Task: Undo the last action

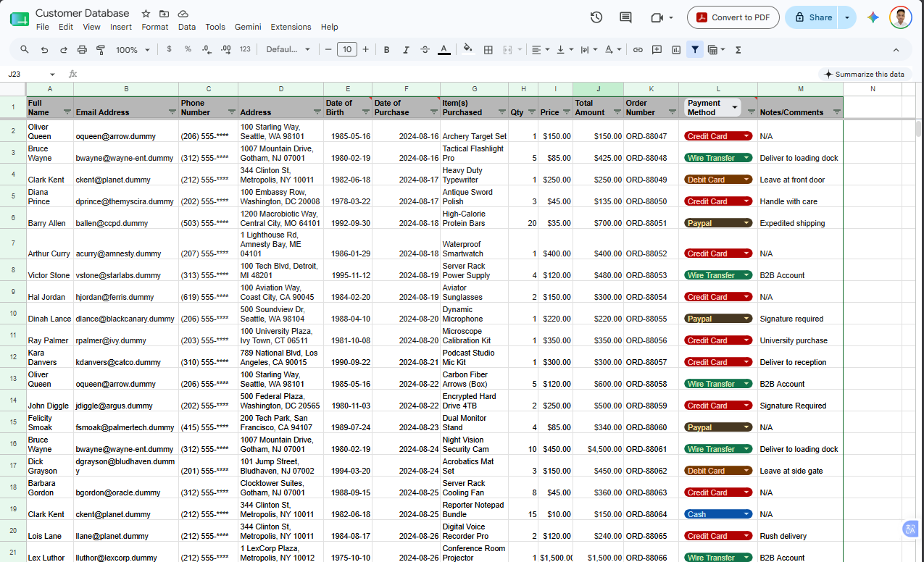Action: 44,49
